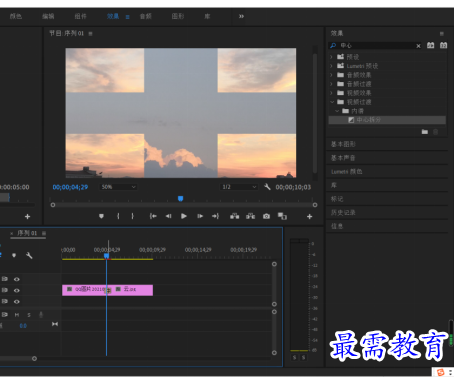Open the 效果 (Effects) panel menu icon

[x=442, y=34]
